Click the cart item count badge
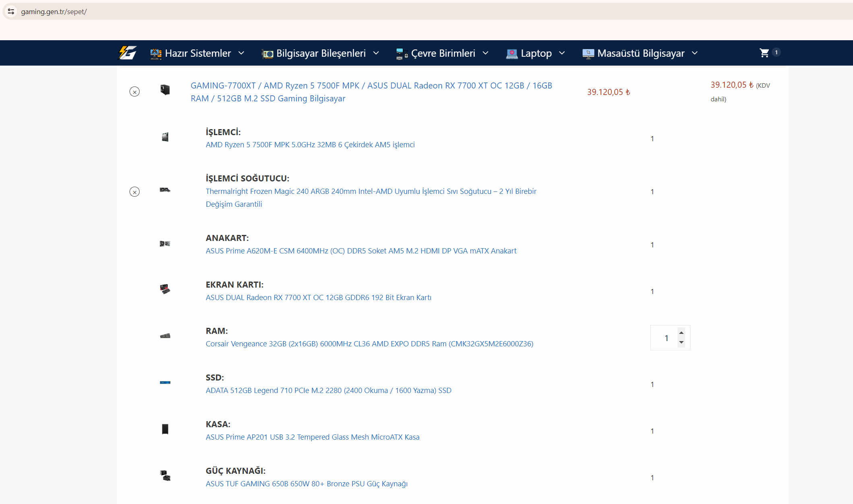The image size is (853, 504). click(776, 52)
